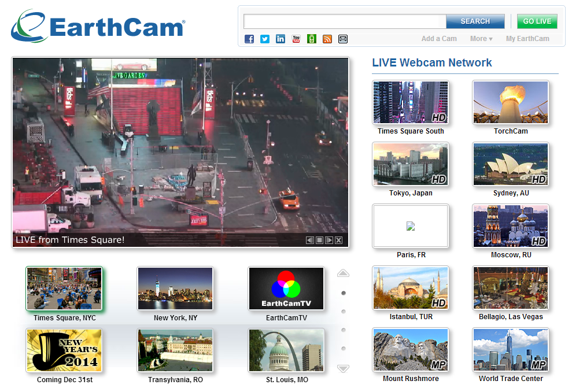Image resolution: width=572 pixels, height=392 pixels.
Task: Open EarthCam's Facebook page icon
Action: tap(249, 39)
